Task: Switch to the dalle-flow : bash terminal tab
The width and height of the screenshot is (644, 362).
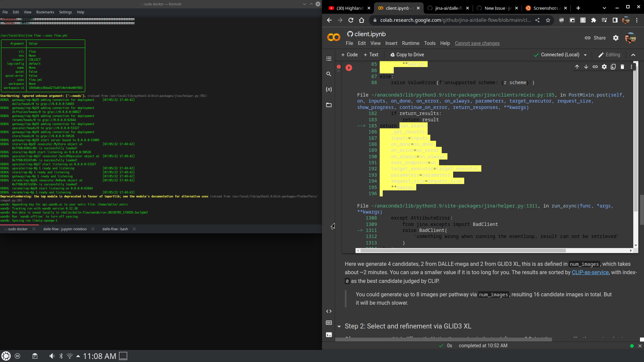Action: point(115,229)
